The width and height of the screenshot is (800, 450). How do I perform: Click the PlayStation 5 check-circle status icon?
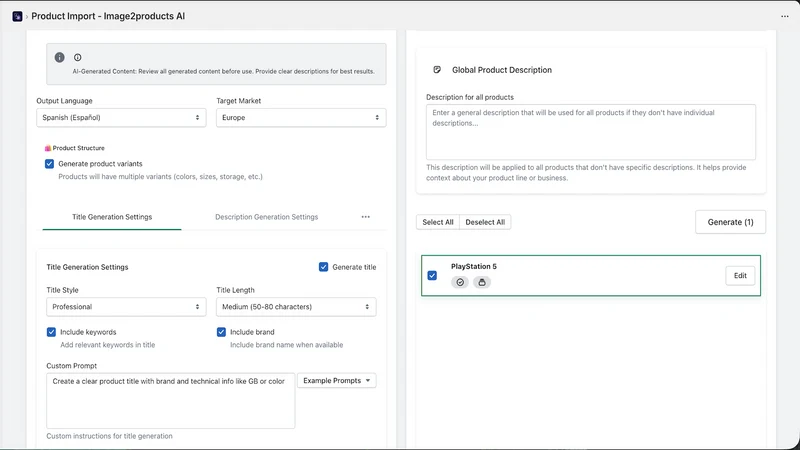(460, 282)
